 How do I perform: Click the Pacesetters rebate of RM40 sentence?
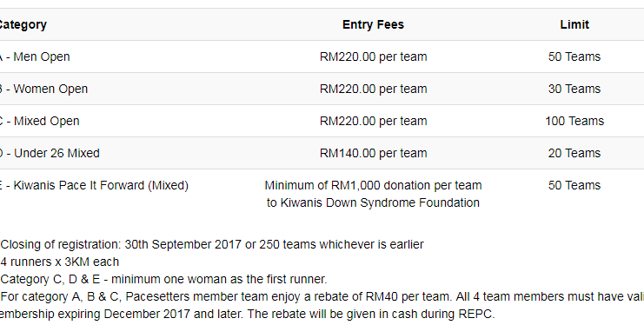[322, 305]
